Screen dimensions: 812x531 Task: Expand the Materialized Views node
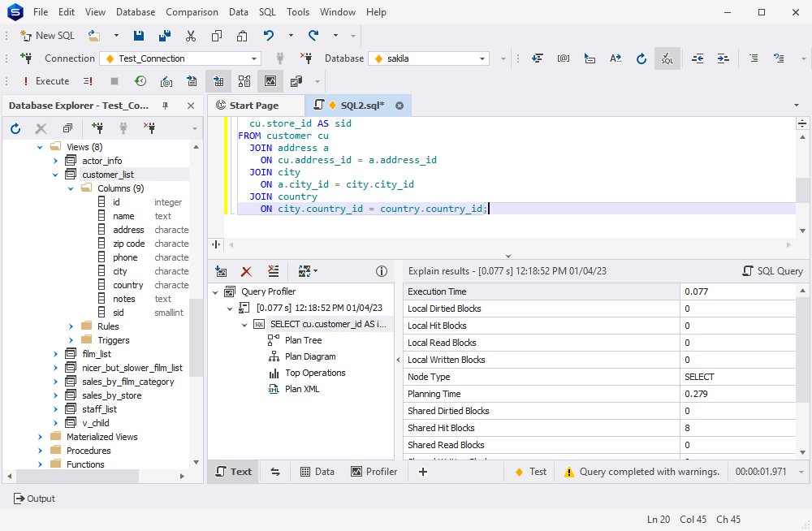click(x=39, y=436)
